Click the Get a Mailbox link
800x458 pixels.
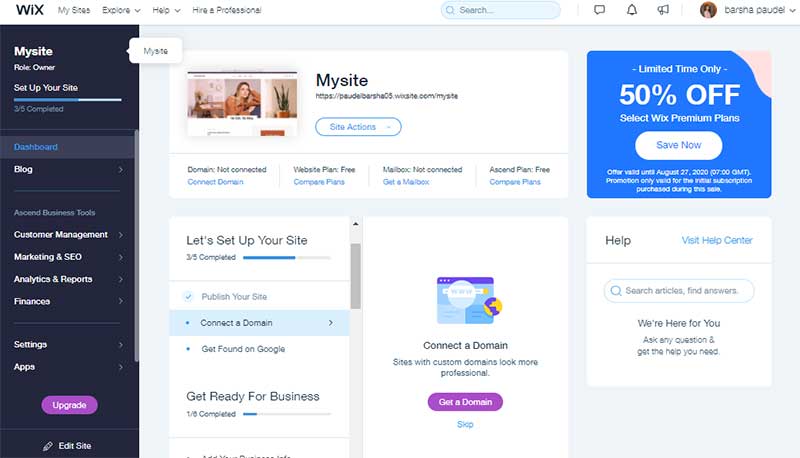(x=406, y=182)
